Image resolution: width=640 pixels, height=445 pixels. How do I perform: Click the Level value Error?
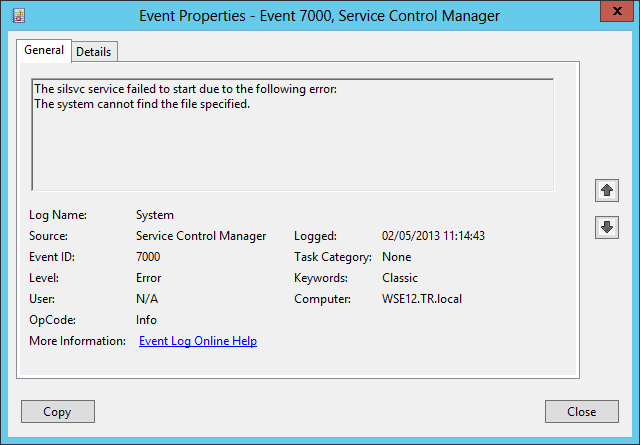tap(148, 278)
